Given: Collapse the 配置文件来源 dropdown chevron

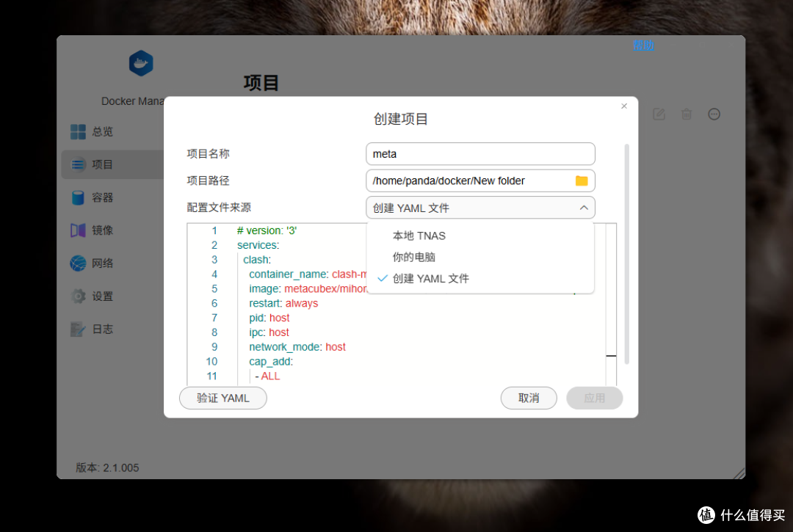Looking at the screenshot, I should coord(584,208).
